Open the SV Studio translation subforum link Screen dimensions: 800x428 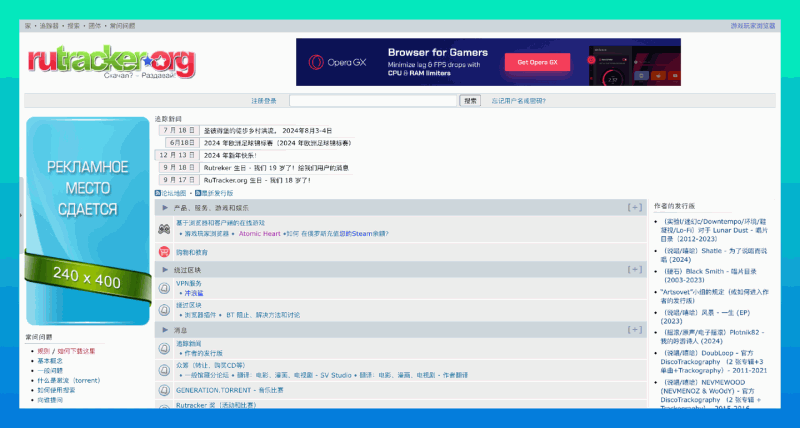[293, 375]
